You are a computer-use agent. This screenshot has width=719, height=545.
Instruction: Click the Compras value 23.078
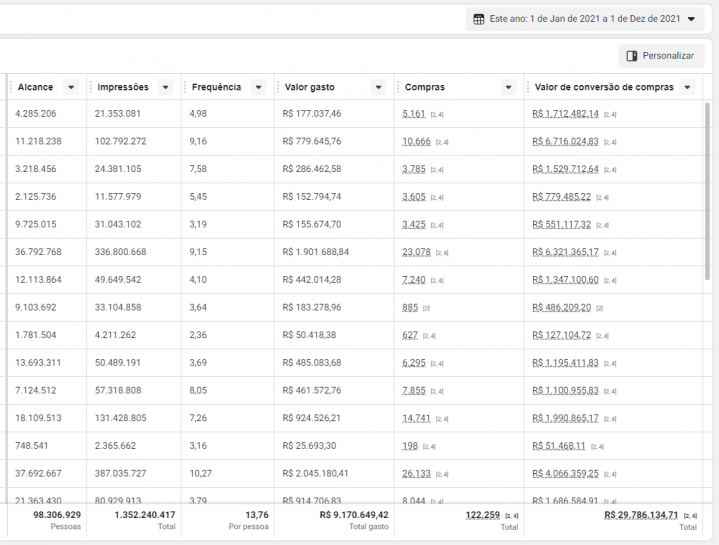[x=416, y=252]
